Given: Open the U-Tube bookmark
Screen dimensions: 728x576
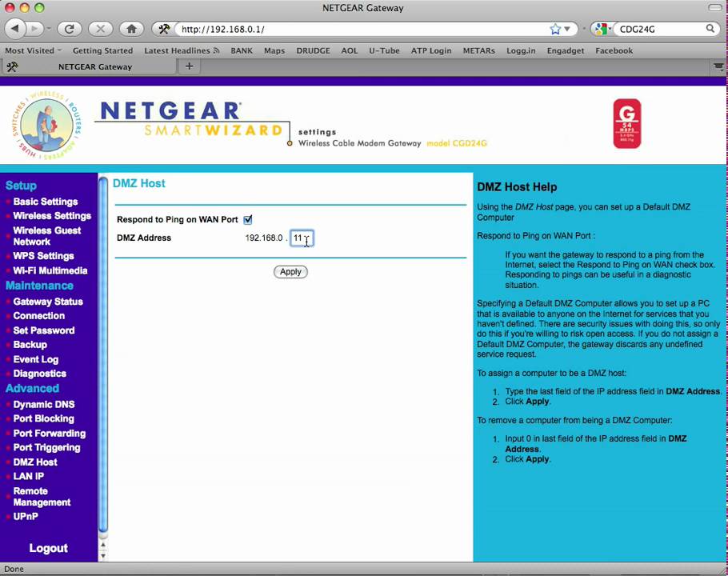Looking at the screenshot, I should point(385,50).
